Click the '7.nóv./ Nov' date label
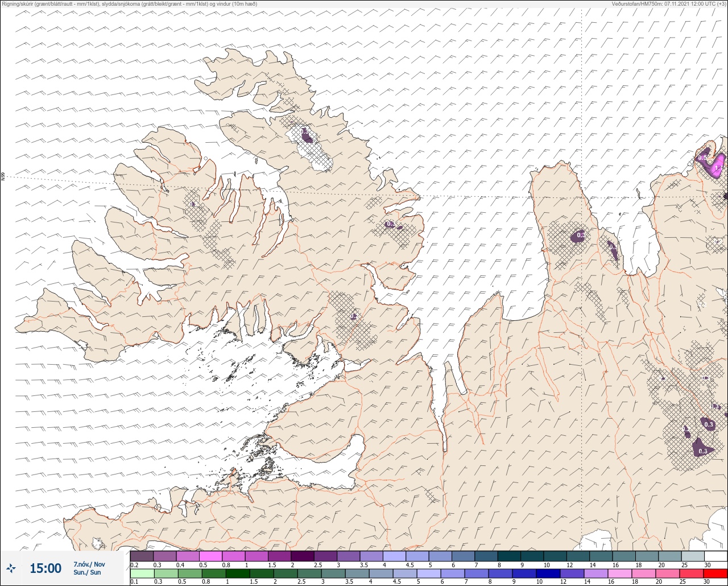 [89, 564]
